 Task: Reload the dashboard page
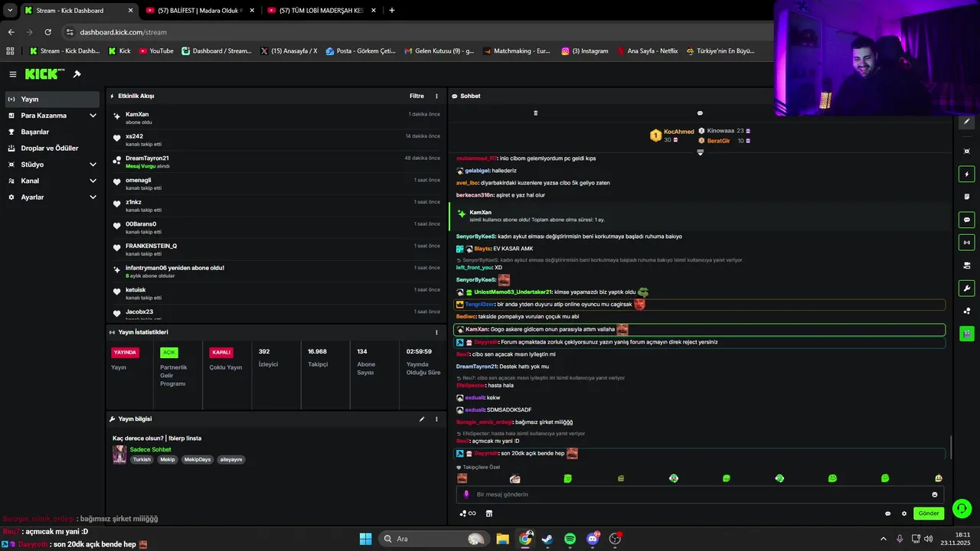[x=47, y=32]
